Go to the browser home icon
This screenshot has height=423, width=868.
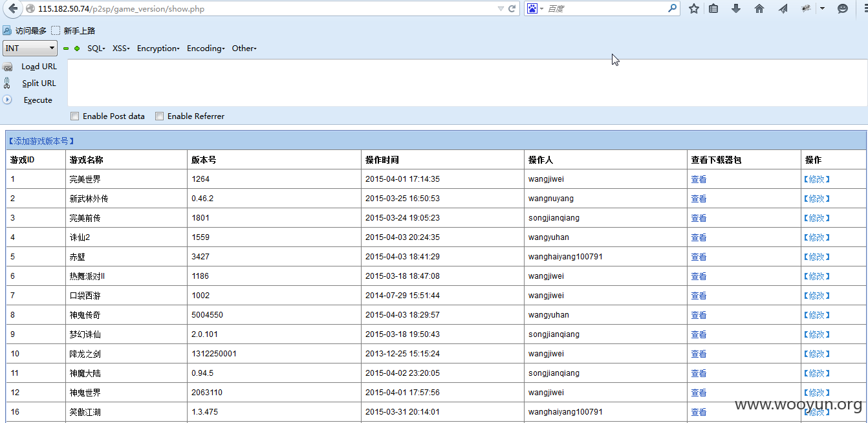point(759,8)
